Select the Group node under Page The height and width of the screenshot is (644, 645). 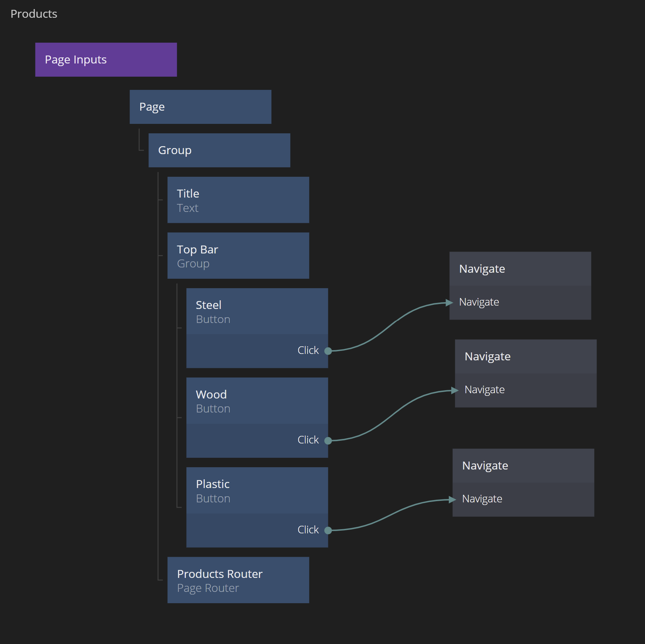coord(219,150)
